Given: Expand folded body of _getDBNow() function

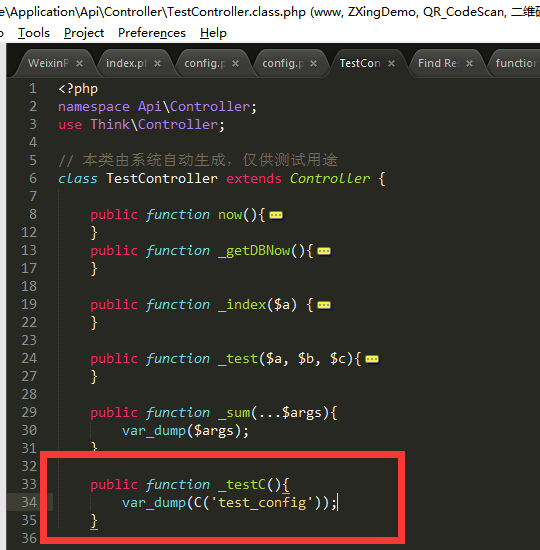Looking at the screenshot, I should click(x=324, y=251).
